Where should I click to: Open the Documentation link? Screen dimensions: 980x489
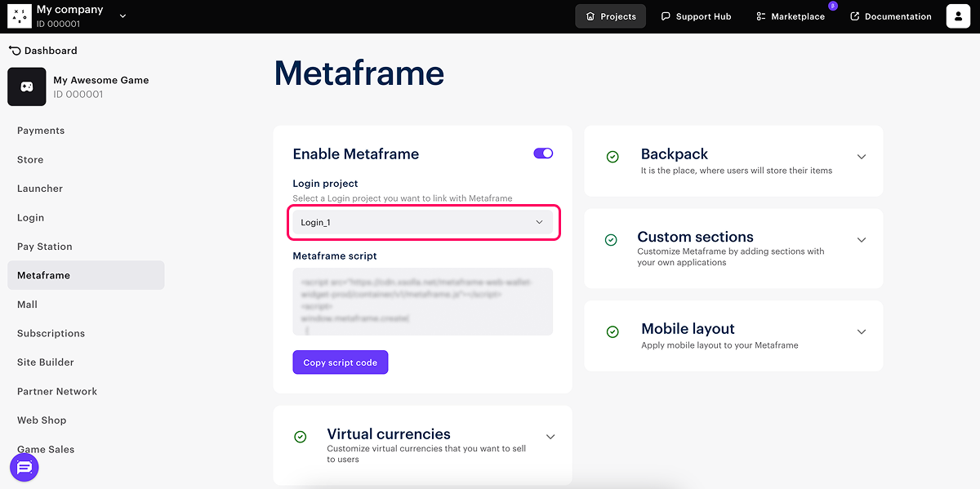tap(891, 16)
